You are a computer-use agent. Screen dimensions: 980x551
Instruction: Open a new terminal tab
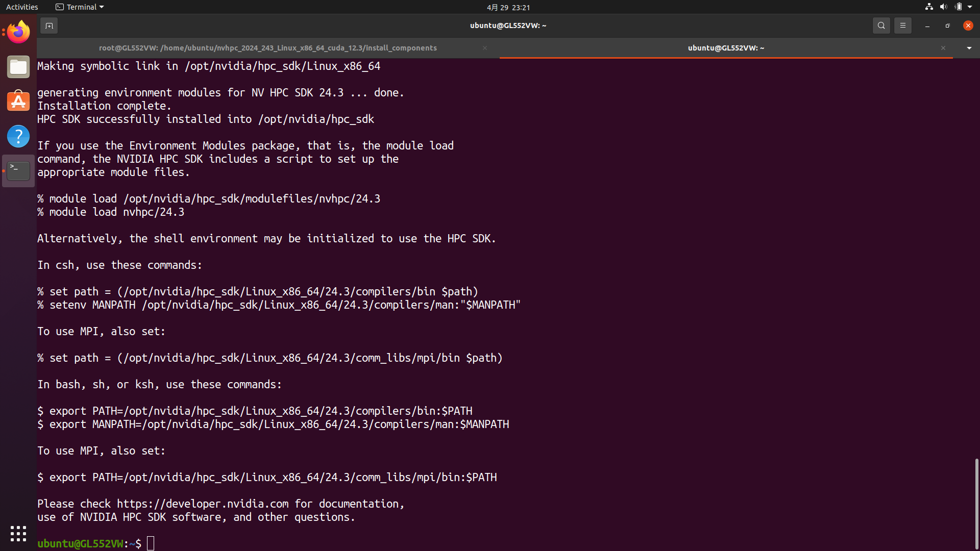click(48, 25)
